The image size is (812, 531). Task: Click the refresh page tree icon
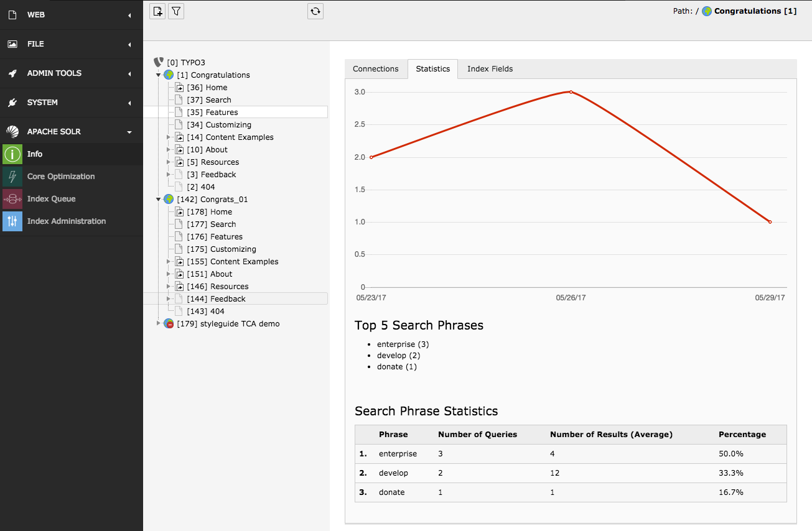315,11
